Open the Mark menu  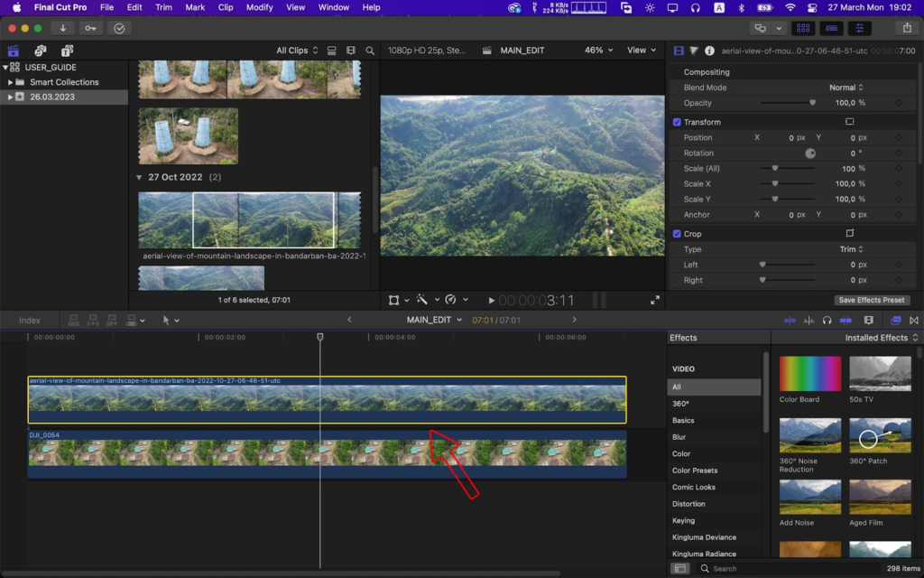[x=195, y=7]
